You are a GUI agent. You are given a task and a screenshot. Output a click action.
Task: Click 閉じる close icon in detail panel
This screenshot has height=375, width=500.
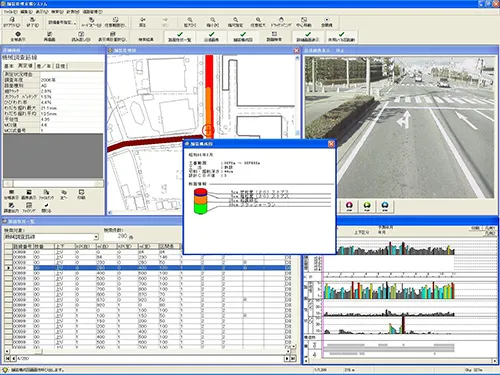[46, 208]
